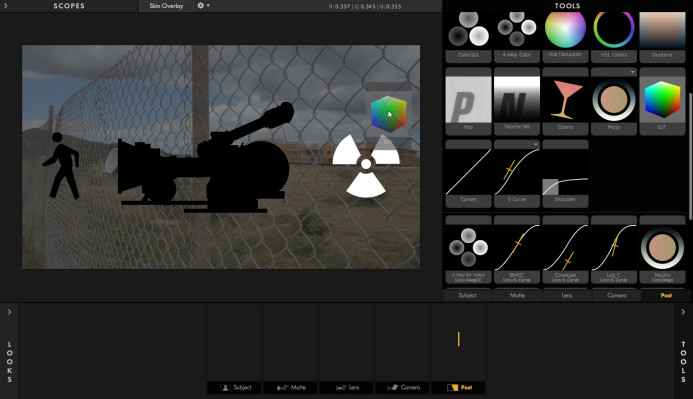The width and height of the screenshot is (693, 399).
Task: Toggle the Skin Overlay button
Action: coord(166,6)
